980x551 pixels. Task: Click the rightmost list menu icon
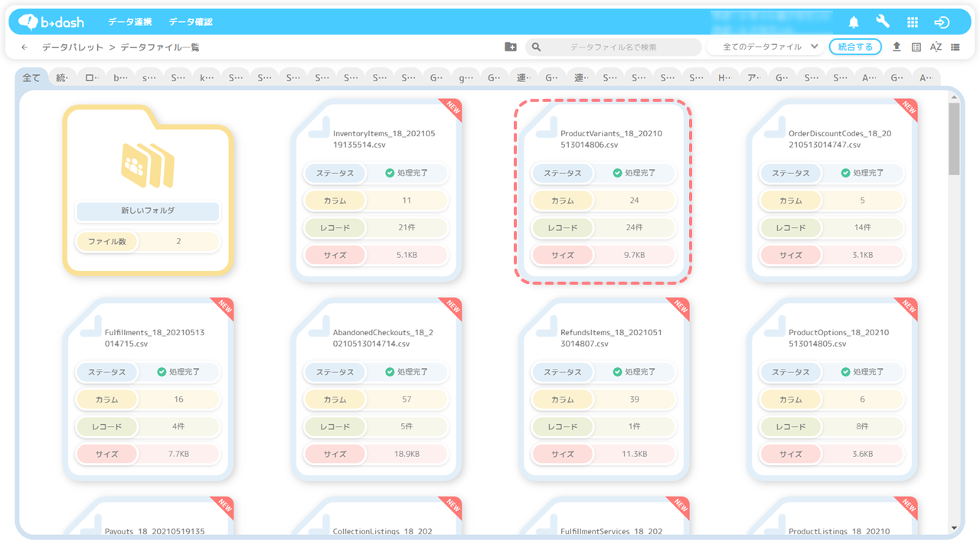[955, 47]
